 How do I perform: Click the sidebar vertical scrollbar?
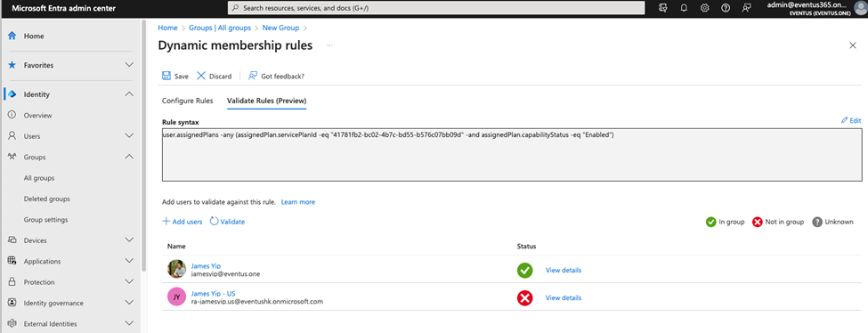tap(143, 147)
